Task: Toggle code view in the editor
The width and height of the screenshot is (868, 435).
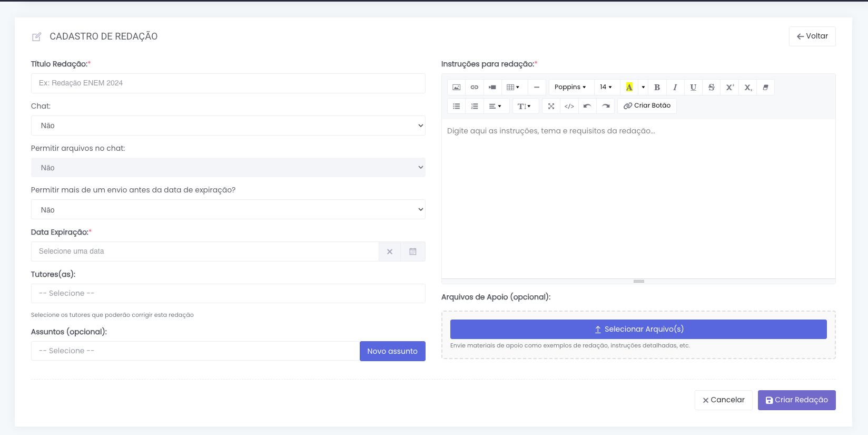Action: click(569, 106)
